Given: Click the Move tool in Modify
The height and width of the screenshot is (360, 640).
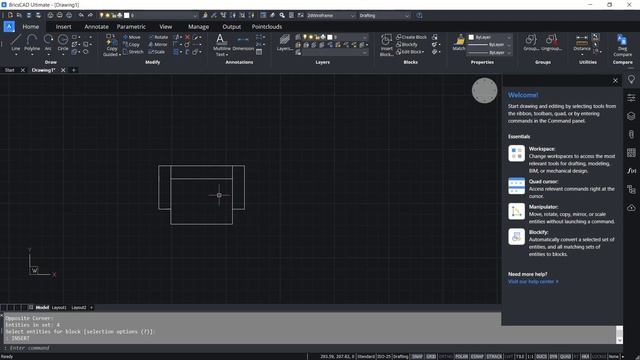Looking at the screenshot, I should [131, 37].
